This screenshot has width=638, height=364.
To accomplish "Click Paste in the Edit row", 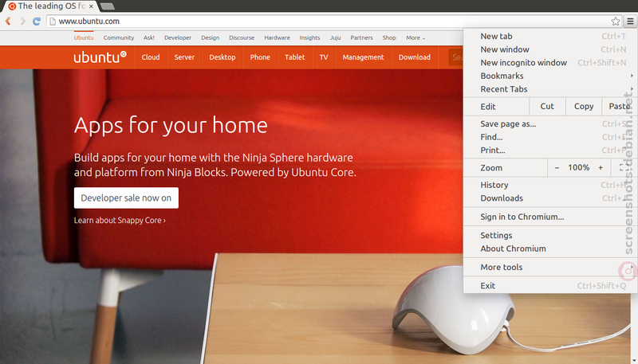I will click(x=620, y=107).
